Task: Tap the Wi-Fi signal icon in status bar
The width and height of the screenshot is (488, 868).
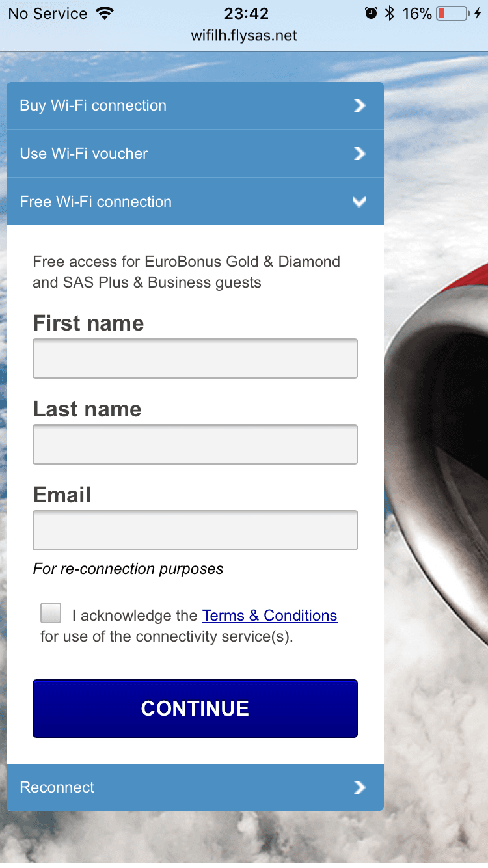Action: click(104, 13)
